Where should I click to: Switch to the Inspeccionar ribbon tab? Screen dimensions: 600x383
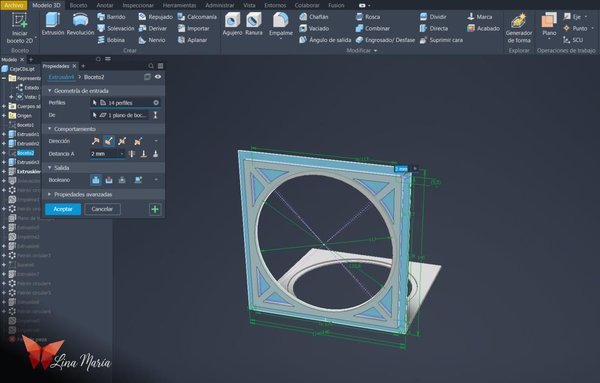[x=138, y=5]
